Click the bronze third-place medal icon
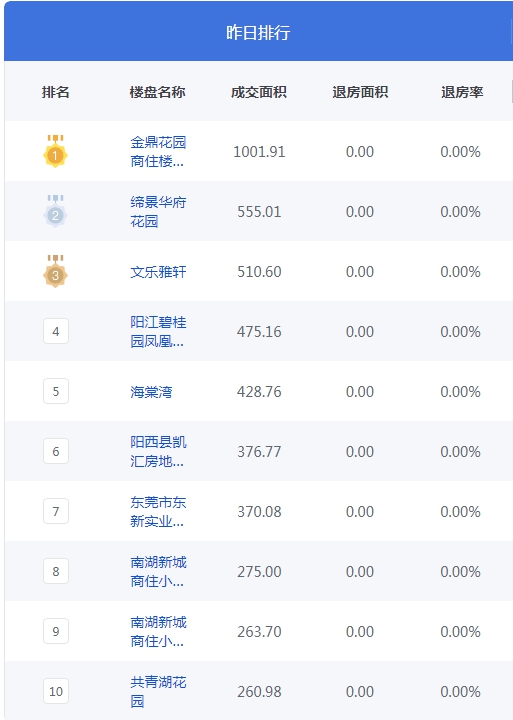The image size is (513, 720). pos(56,271)
